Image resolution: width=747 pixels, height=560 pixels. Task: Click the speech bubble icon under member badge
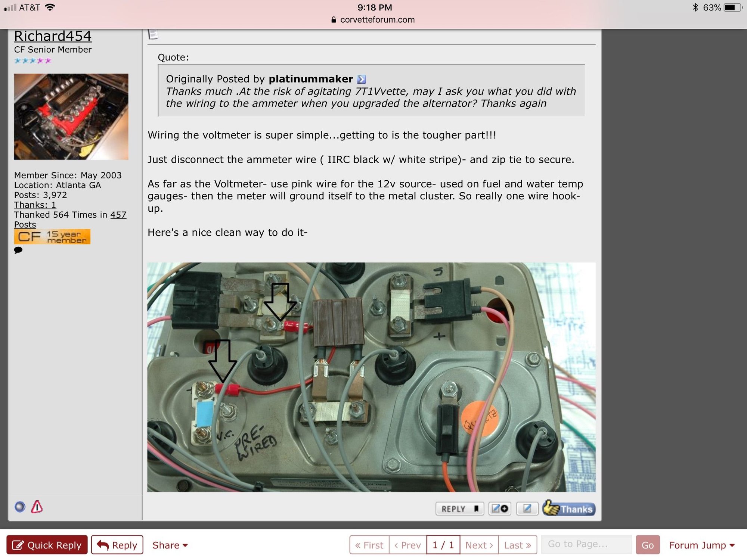(x=18, y=250)
